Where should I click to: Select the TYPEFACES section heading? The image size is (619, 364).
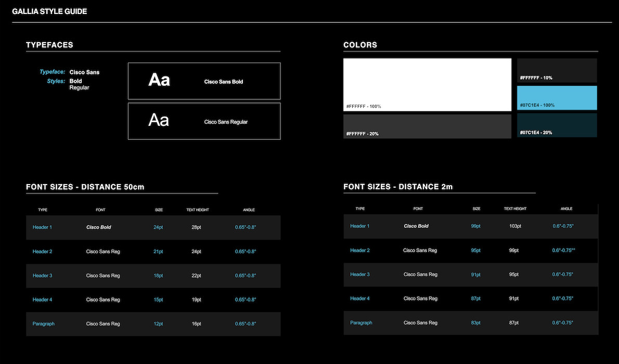coord(49,45)
